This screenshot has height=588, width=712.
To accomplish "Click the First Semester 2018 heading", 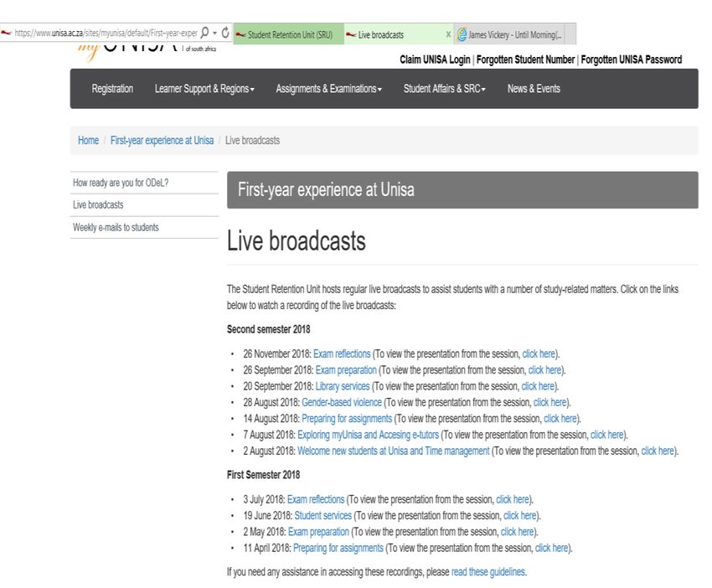I will point(263,475).
